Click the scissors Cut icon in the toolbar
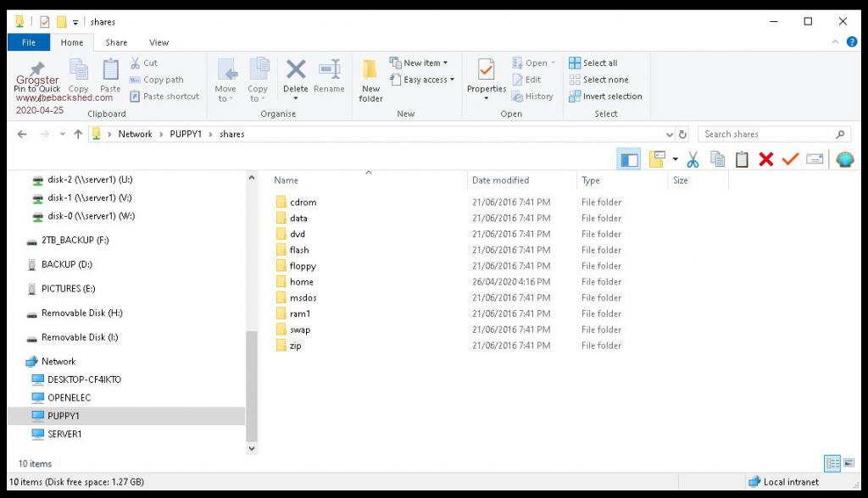Screen dimensions: 868x498 (x=693, y=159)
